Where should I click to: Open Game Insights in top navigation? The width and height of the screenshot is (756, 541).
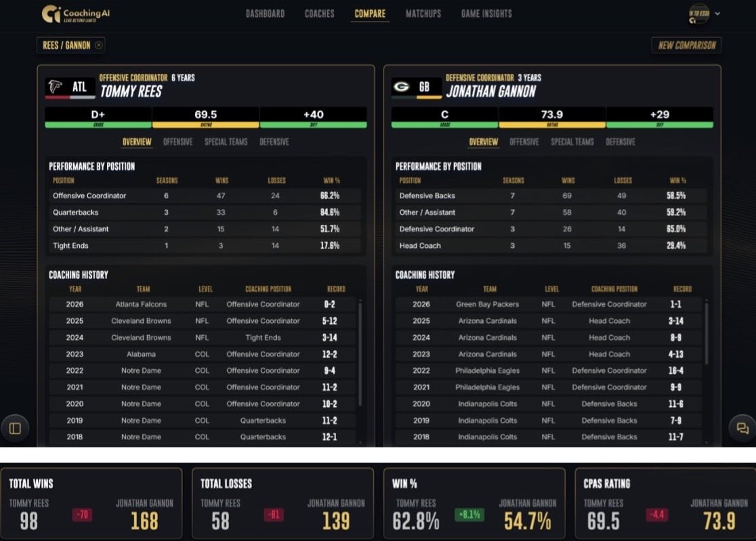(x=486, y=14)
